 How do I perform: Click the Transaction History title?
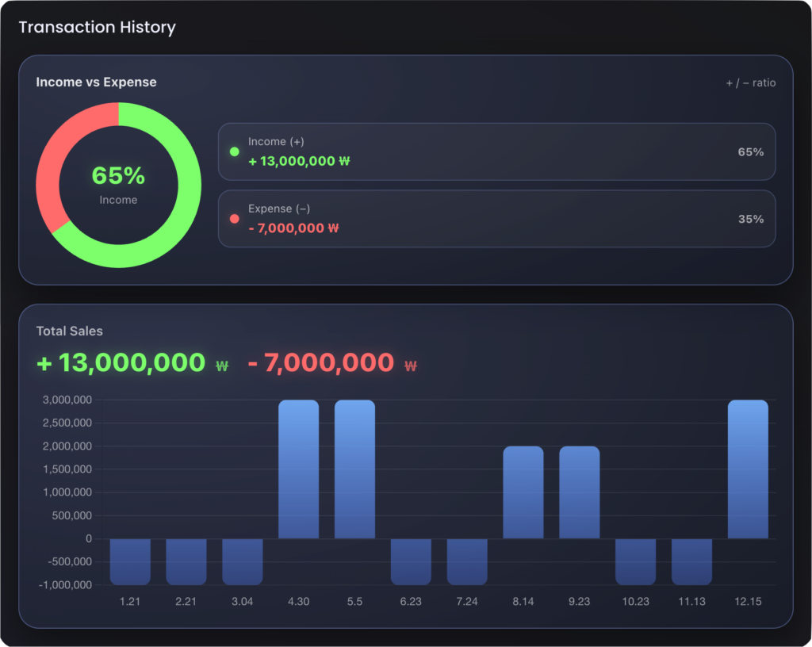tap(97, 27)
